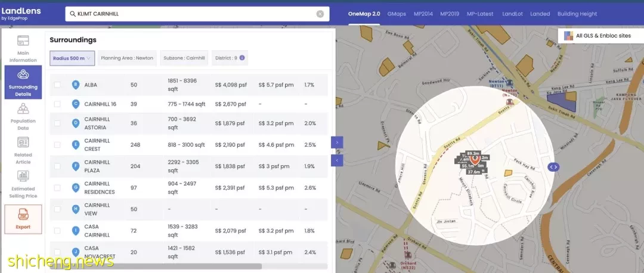Viewport: 644px width, 273px height.
Task: Click the 89.3m height label on map
Action: point(473,154)
